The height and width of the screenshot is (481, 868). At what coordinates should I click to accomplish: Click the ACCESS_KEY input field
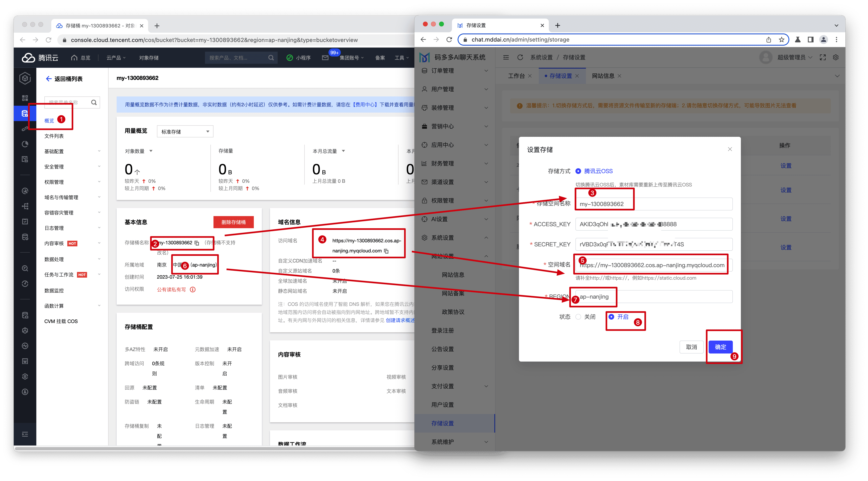pos(654,224)
